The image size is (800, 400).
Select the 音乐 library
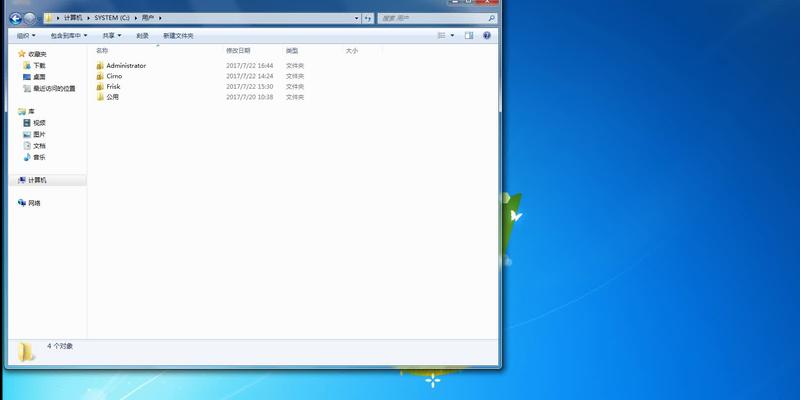point(39,158)
